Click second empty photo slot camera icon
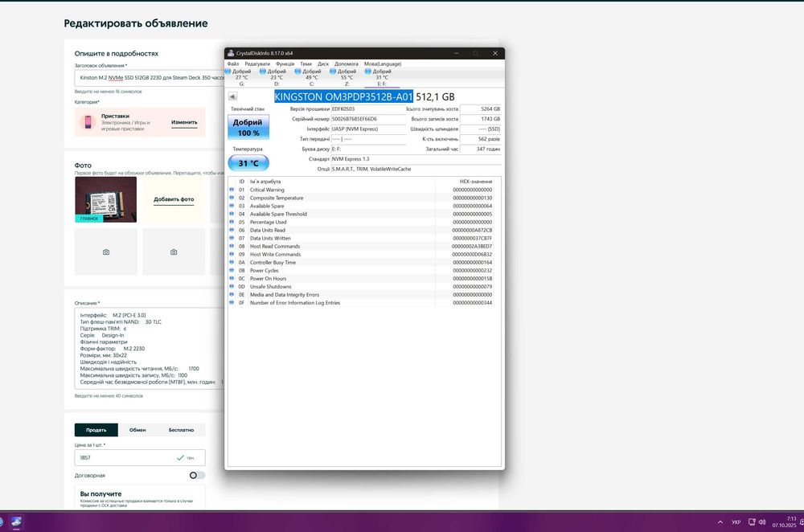Viewport: 804px width, 532px height. pos(174,252)
